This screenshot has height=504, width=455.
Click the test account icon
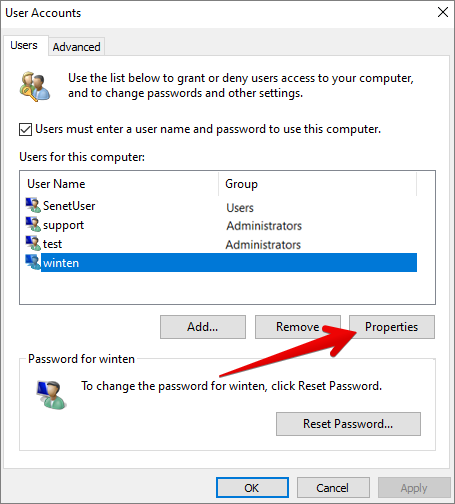pyautogui.click(x=33, y=243)
